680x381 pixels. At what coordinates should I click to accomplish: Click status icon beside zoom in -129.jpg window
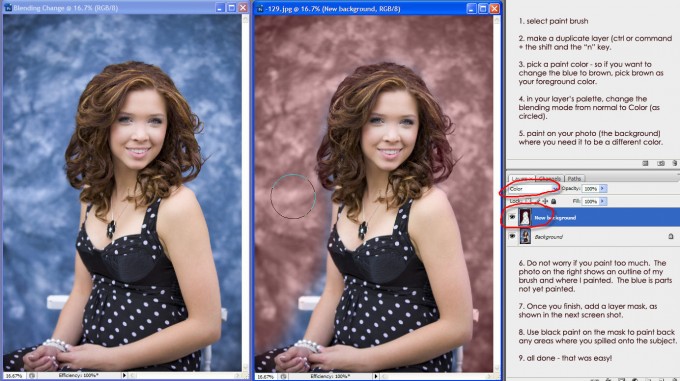(x=283, y=377)
